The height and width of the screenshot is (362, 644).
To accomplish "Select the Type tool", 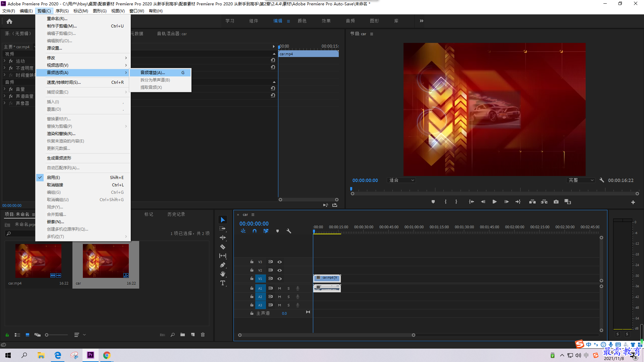I will coord(223,283).
